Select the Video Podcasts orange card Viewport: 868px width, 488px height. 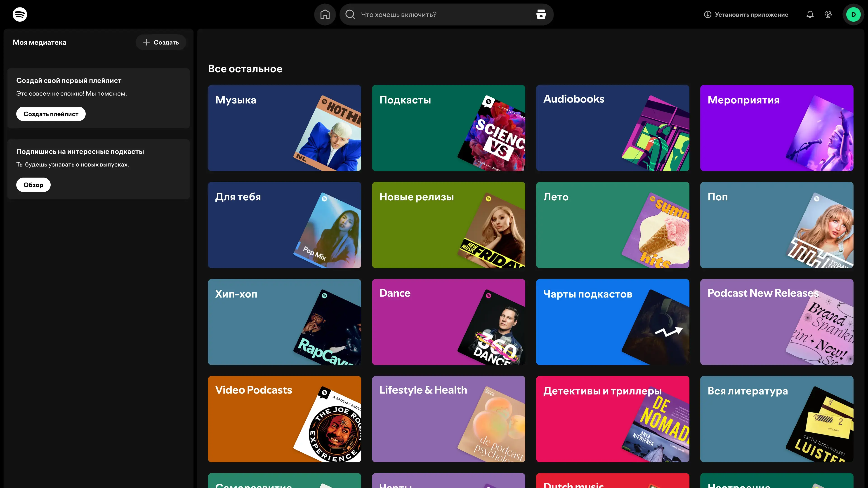[x=284, y=419]
